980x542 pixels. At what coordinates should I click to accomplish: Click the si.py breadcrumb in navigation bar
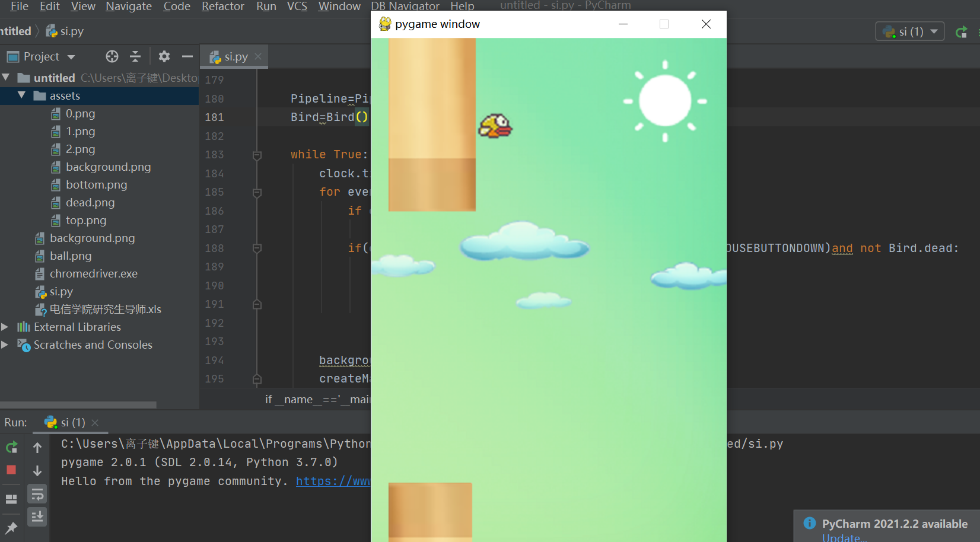pos(65,31)
